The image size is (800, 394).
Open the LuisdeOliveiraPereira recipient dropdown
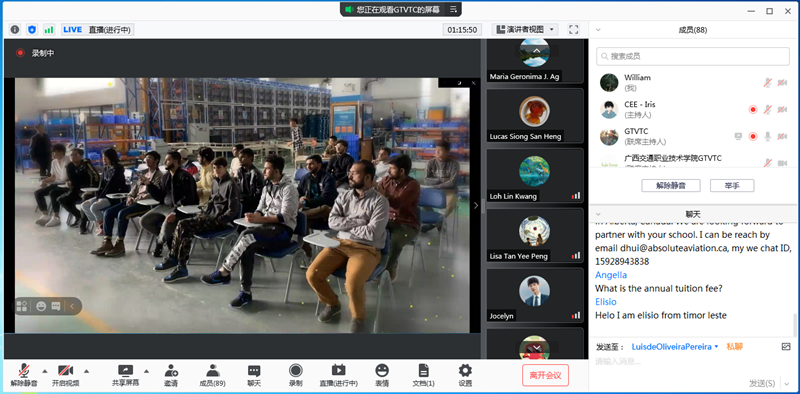pos(674,347)
